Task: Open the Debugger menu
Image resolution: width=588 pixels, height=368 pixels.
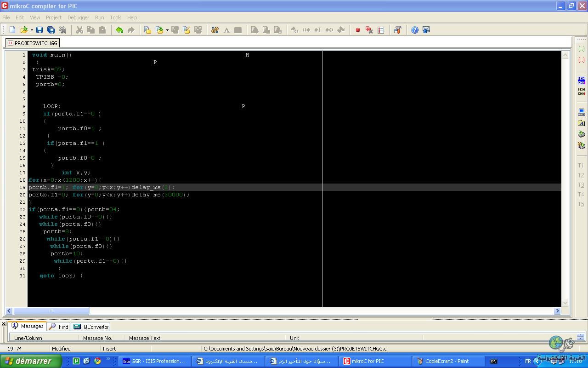Action: click(x=79, y=17)
